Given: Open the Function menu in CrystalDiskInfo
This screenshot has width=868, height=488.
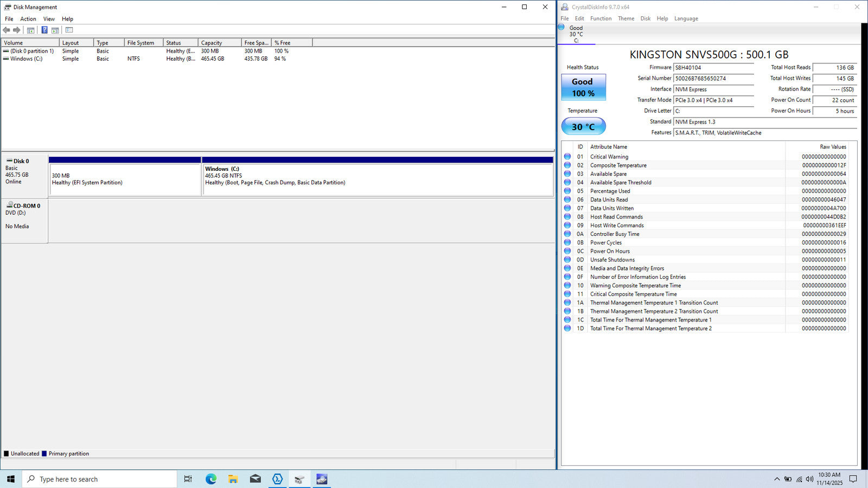Looking at the screenshot, I should (601, 18).
